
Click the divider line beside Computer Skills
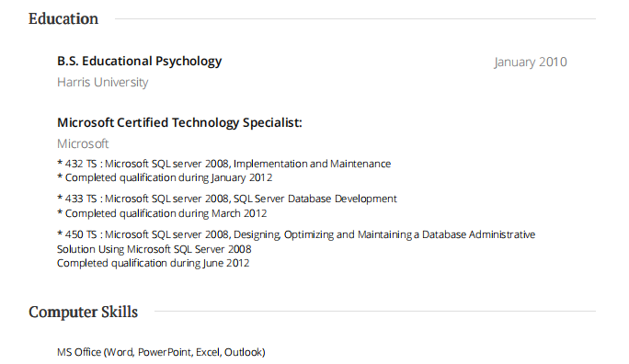(375, 311)
